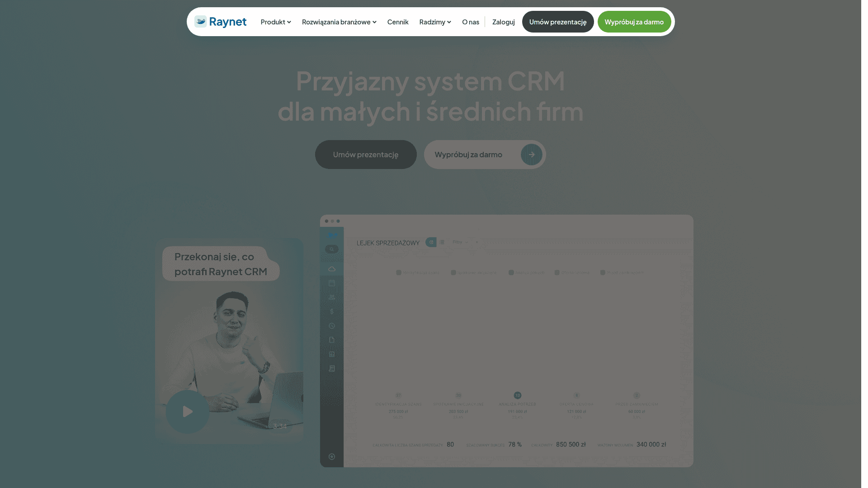Open the calendar icon in the CRM sidebar
Screen dimensions: 868x488
click(x=332, y=283)
